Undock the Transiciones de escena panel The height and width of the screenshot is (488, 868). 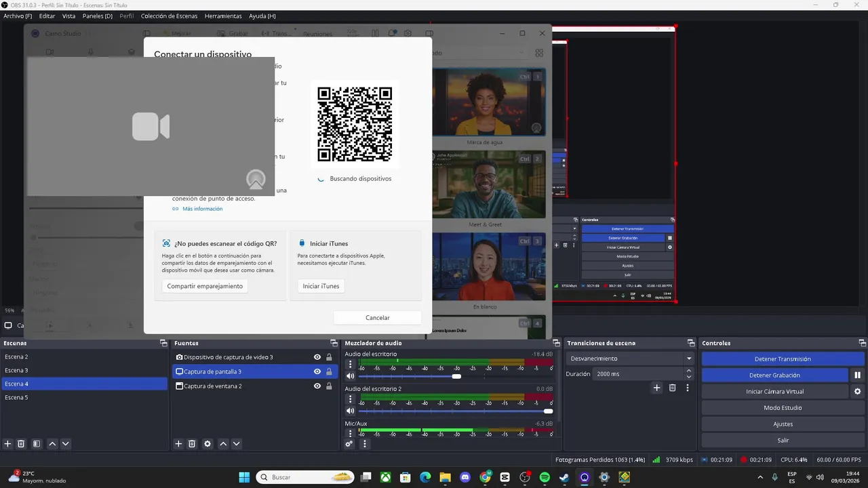click(x=691, y=343)
